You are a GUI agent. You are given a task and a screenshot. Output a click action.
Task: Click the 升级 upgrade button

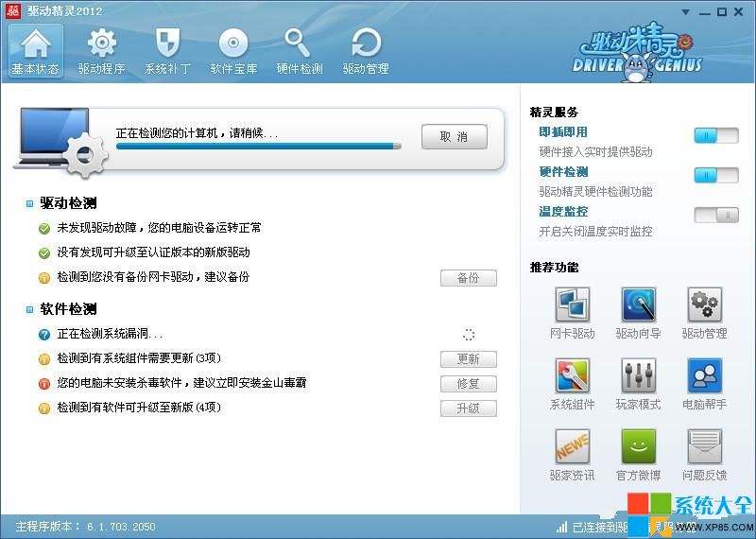coord(468,409)
